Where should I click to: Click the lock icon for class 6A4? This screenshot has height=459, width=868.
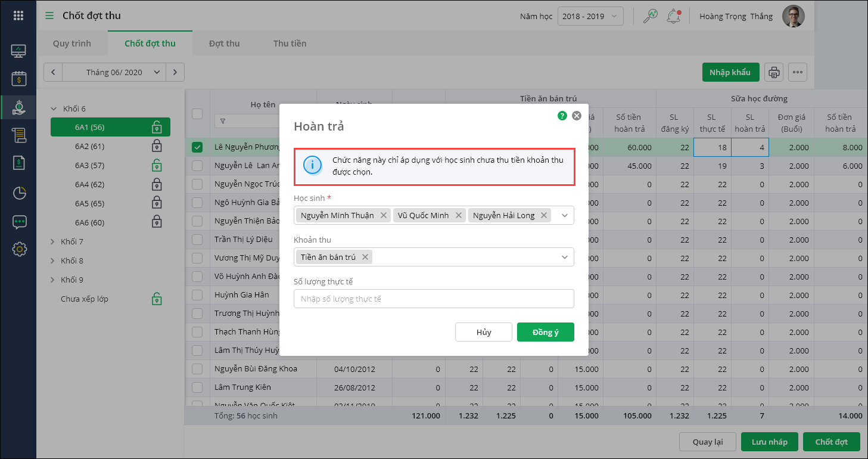click(x=157, y=184)
